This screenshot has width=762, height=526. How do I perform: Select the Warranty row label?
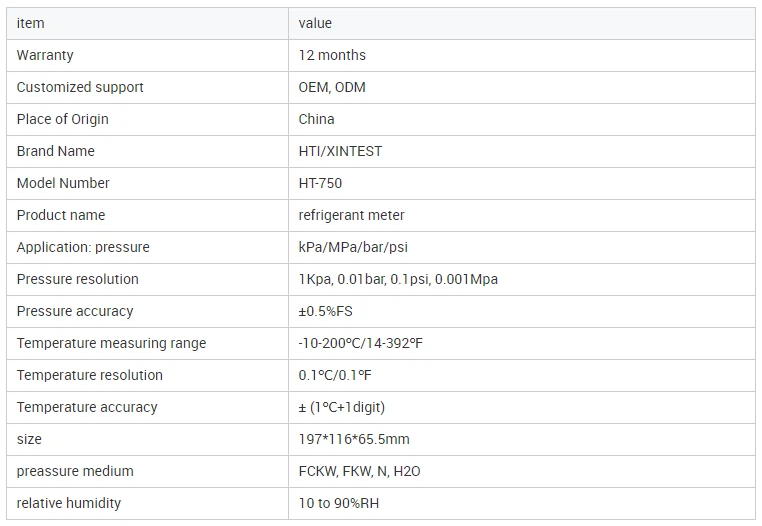click(x=45, y=55)
